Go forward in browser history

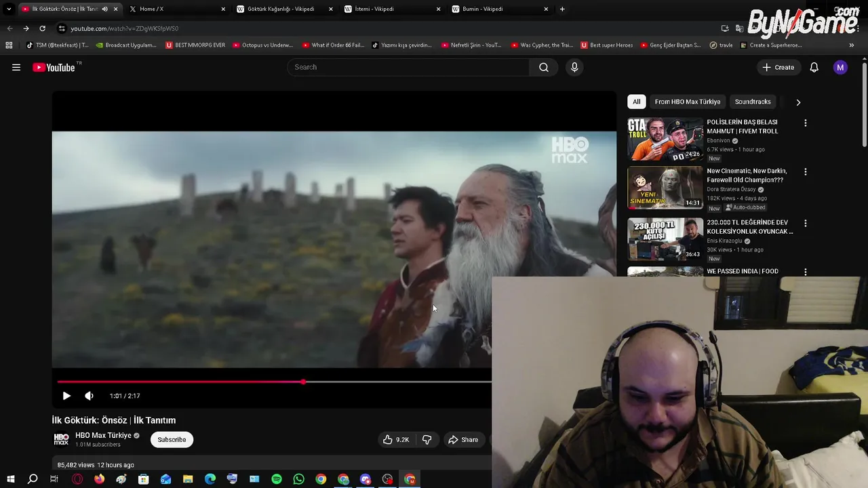point(26,28)
